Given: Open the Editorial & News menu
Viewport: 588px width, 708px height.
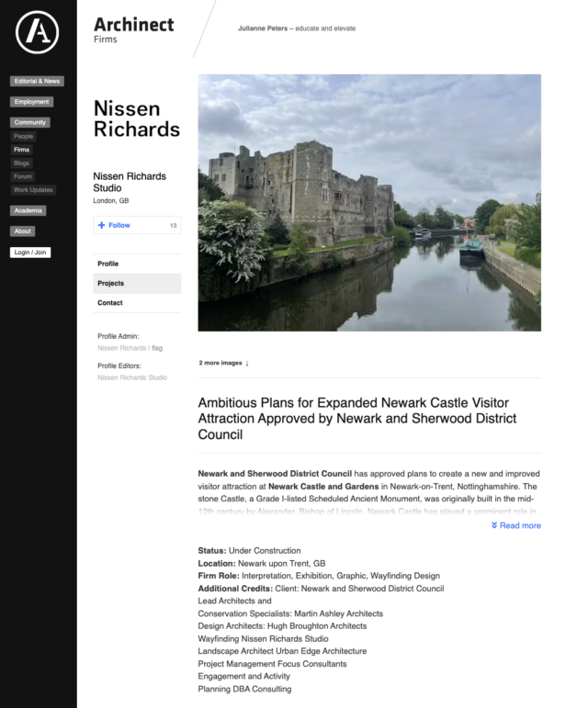Looking at the screenshot, I should pos(37,81).
